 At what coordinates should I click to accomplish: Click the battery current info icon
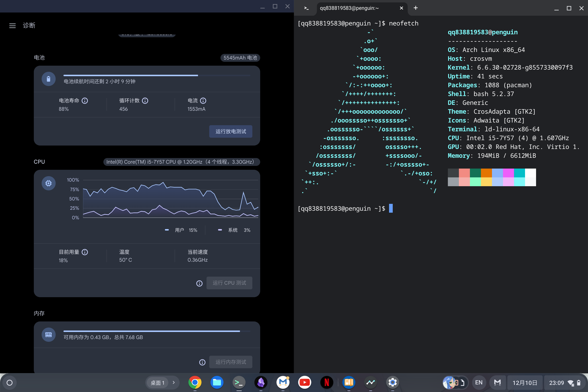point(203,101)
